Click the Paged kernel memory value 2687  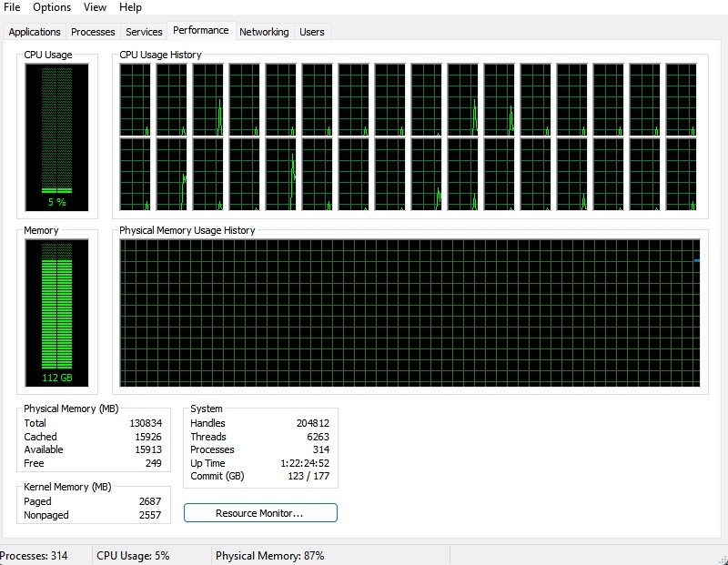pos(150,502)
